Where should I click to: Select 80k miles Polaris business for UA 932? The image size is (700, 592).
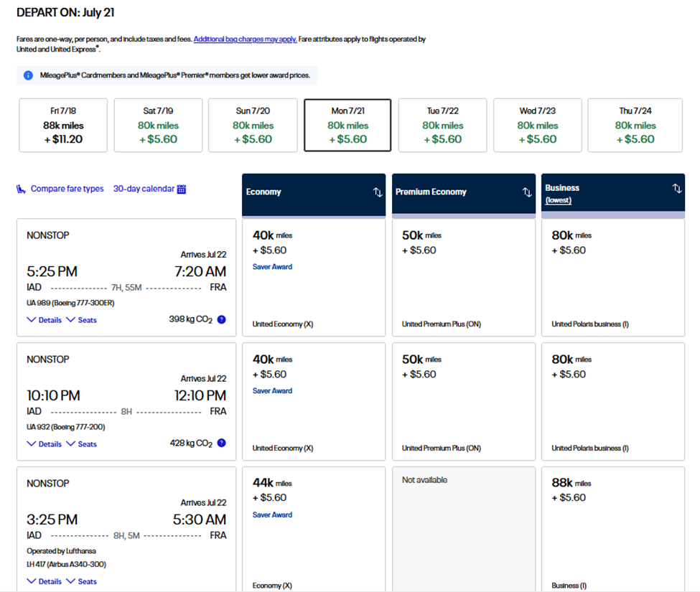point(612,402)
